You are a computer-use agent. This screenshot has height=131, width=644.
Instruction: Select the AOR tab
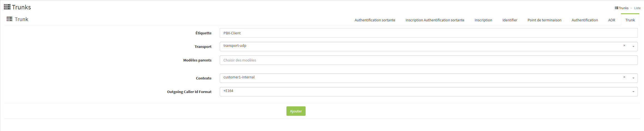tap(611, 20)
